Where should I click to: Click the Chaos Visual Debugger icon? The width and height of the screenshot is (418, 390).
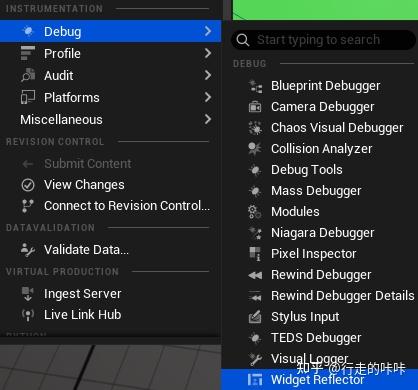pos(255,128)
